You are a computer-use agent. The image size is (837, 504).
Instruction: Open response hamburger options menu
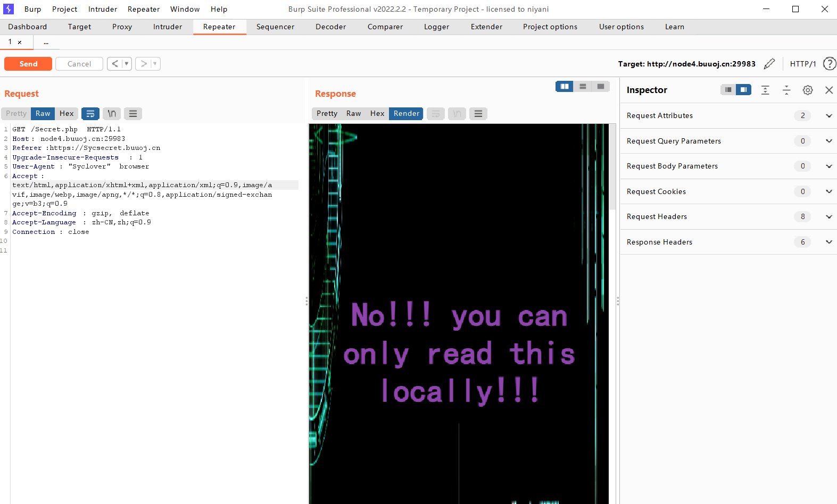478,113
